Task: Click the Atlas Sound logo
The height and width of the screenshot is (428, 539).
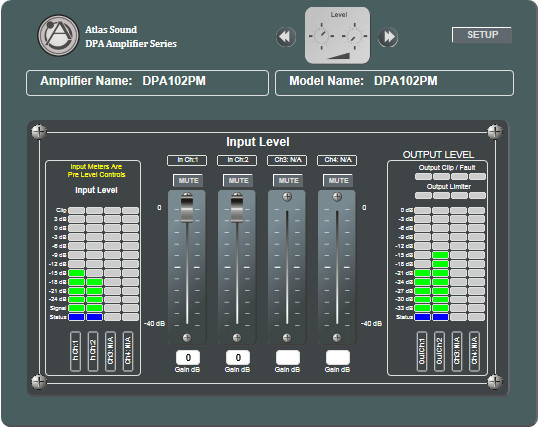Action: point(58,35)
